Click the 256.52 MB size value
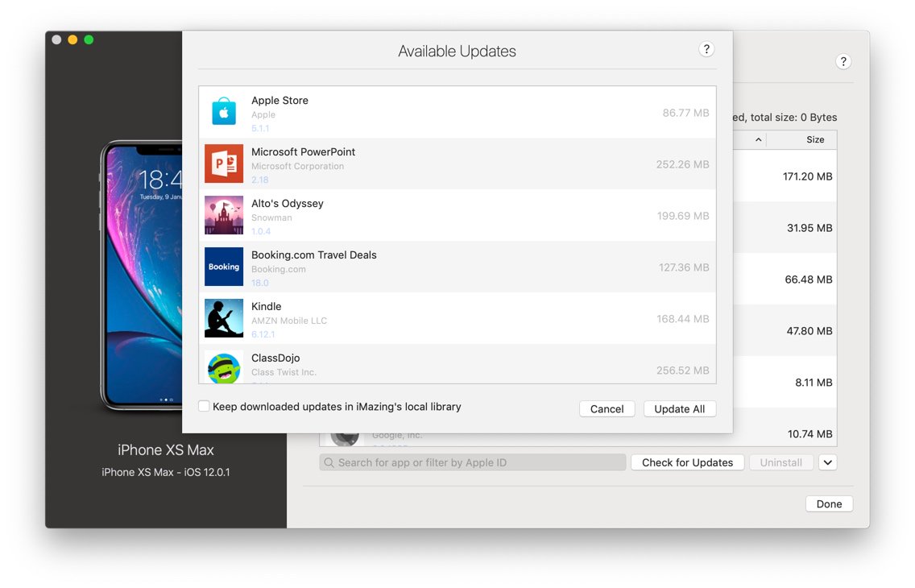Viewport: 915px width, 588px height. point(683,371)
